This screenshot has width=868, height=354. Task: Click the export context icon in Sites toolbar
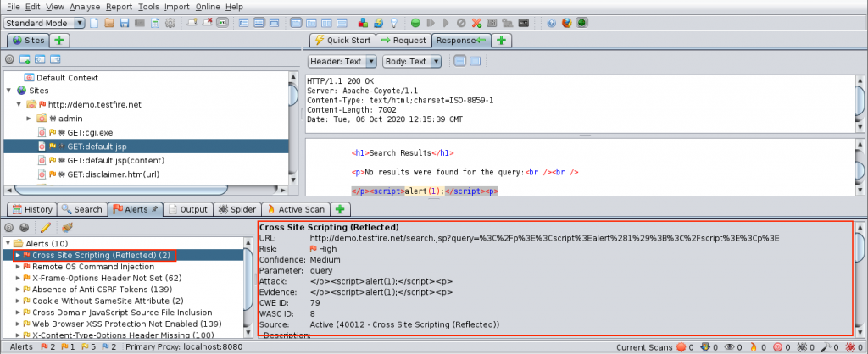click(55, 59)
